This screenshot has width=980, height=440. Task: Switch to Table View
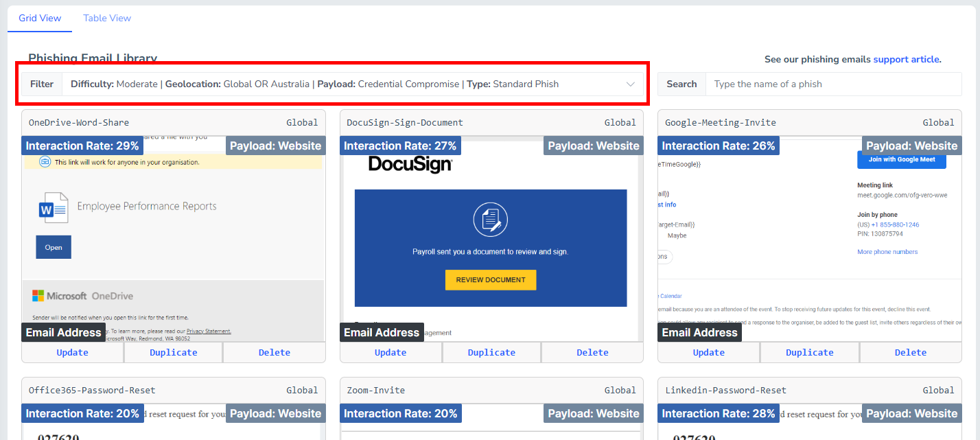click(106, 18)
